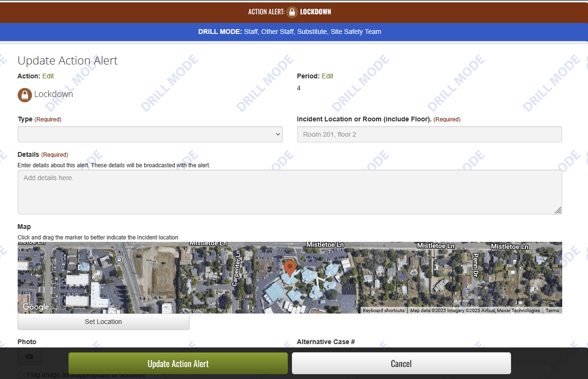588x379 pixels.
Task: Click the transit station icon on the map
Action: tap(119, 260)
